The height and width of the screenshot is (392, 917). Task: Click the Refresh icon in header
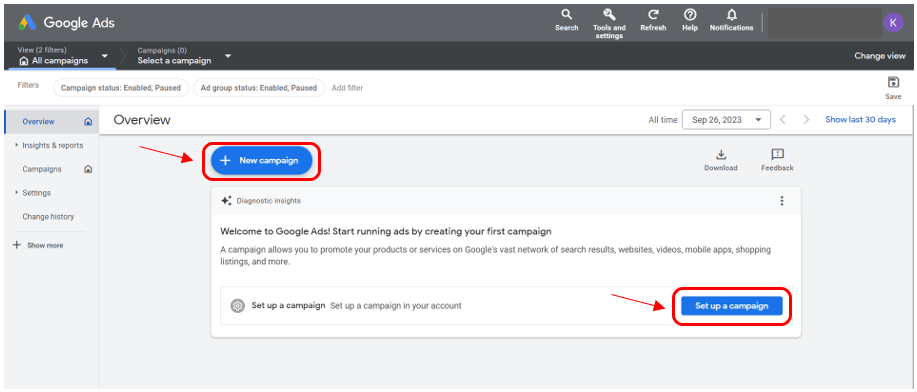(653, 15)
